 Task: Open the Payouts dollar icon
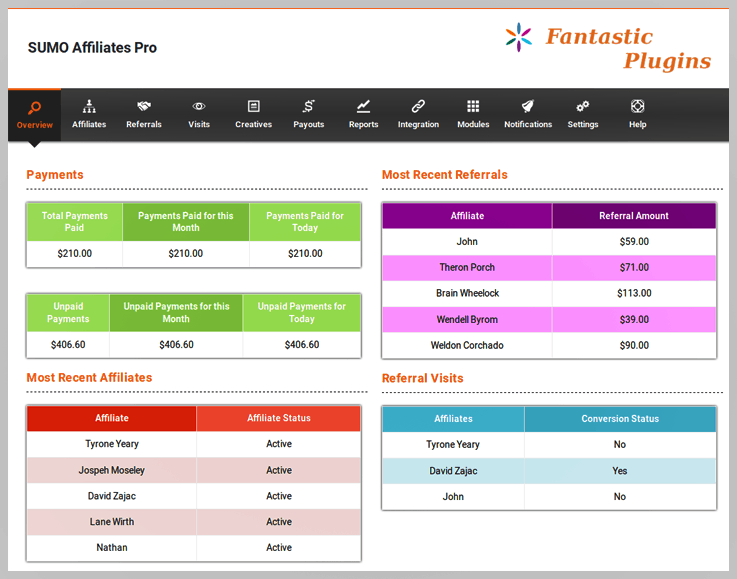pos(308,106)
